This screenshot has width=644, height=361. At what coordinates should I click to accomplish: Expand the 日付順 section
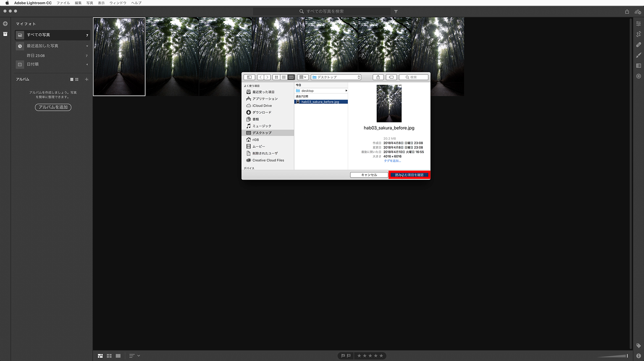[87, 64]
